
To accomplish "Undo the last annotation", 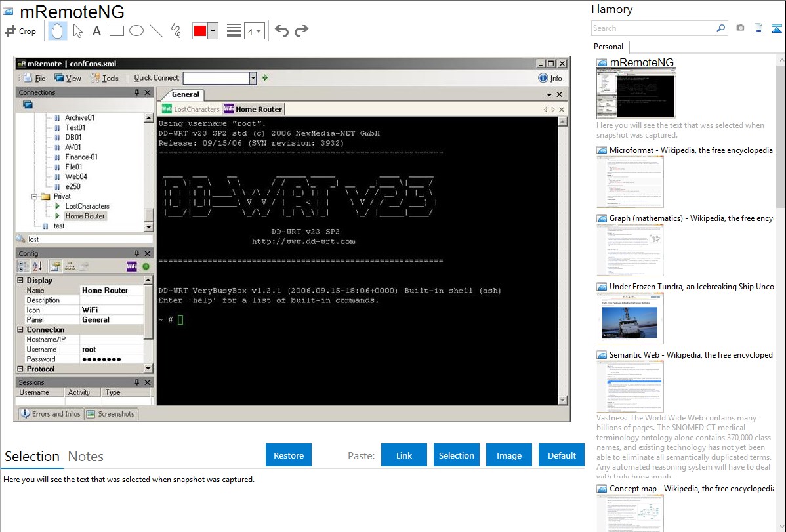I will tap(281, 31).
